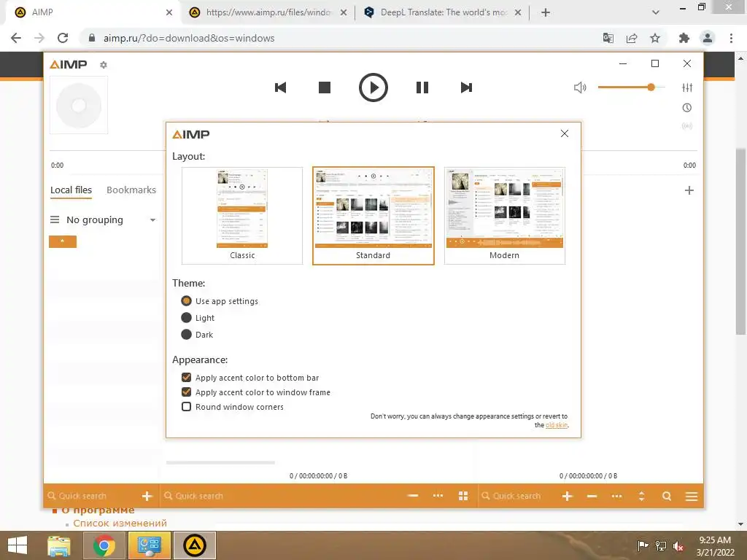Choose the Standard layout
Screen dimensions: 747x560
[x=373, y=216]
